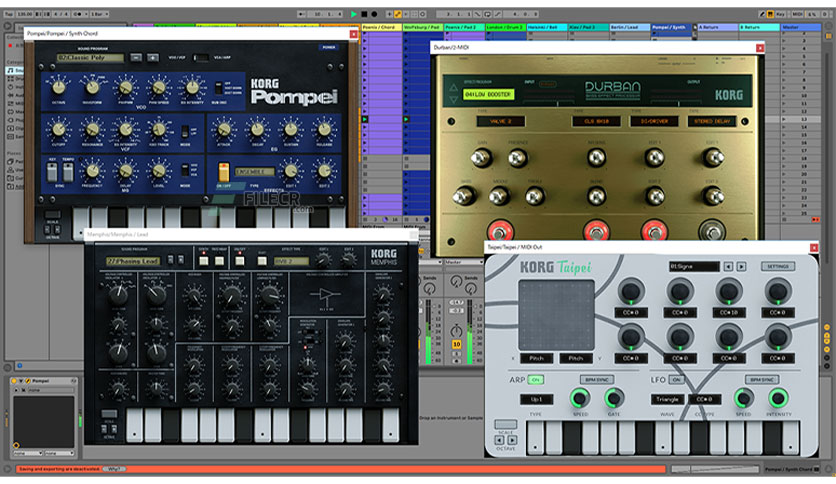The image size is (836, 484).
Task: Click the Durban BASS knob
Action: point(464,197)
